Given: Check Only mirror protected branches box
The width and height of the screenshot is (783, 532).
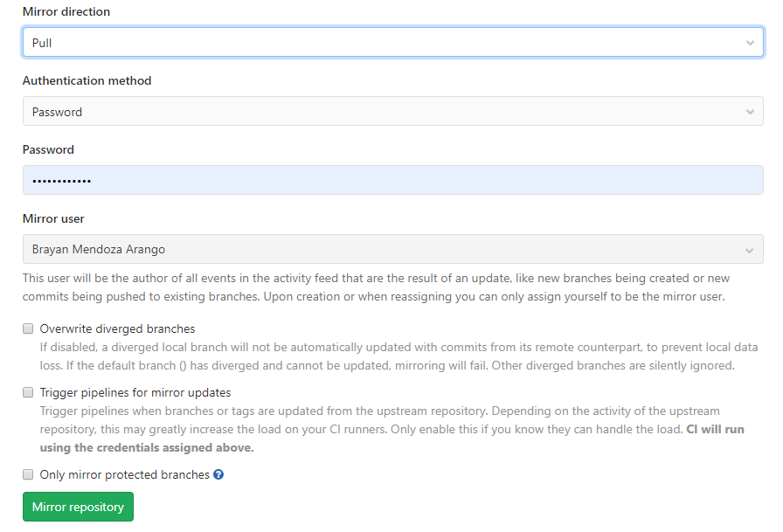Looking at the screenshot, I should tap(29, 475).
